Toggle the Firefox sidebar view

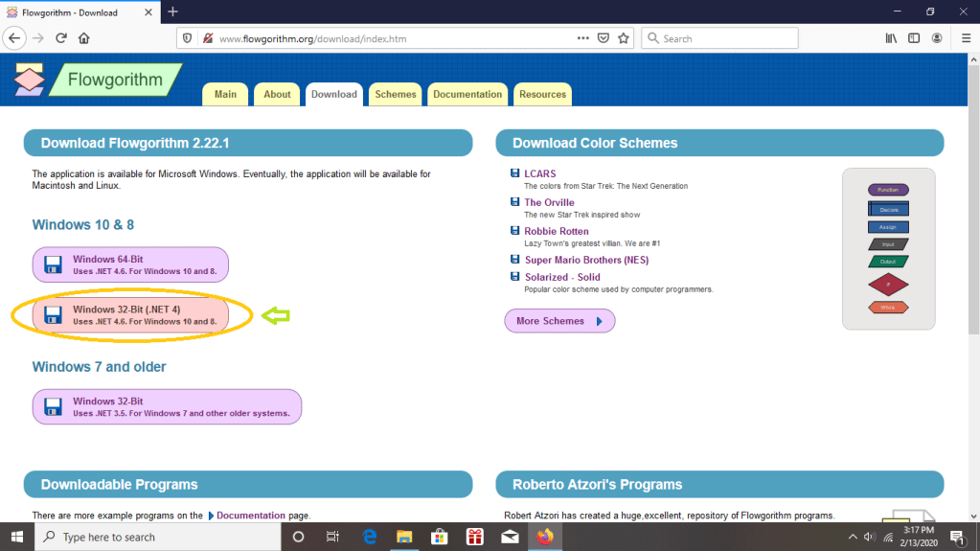coord(914,38)
